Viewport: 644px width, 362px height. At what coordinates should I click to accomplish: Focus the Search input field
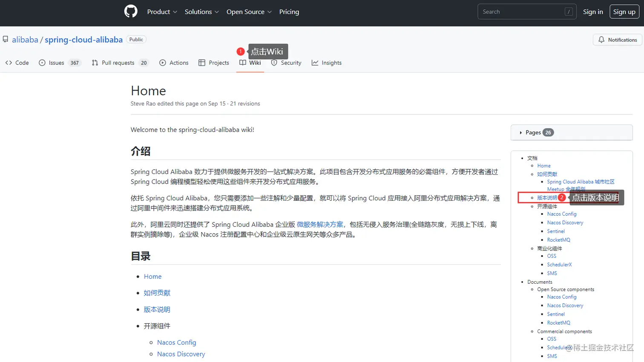pos(527,12)
